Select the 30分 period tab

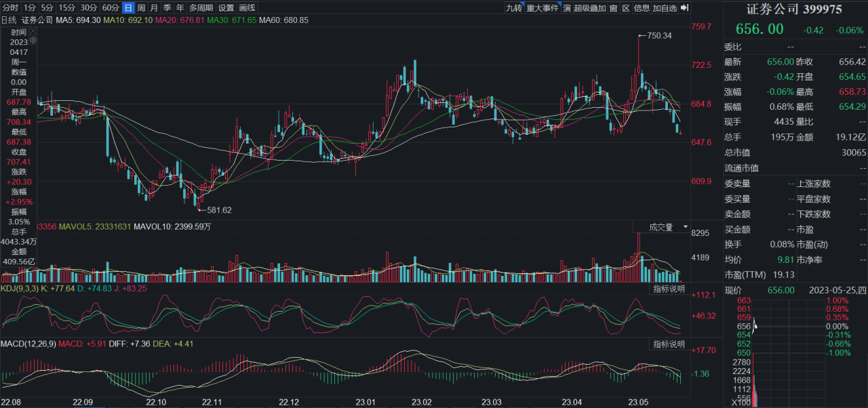(89, 8)
